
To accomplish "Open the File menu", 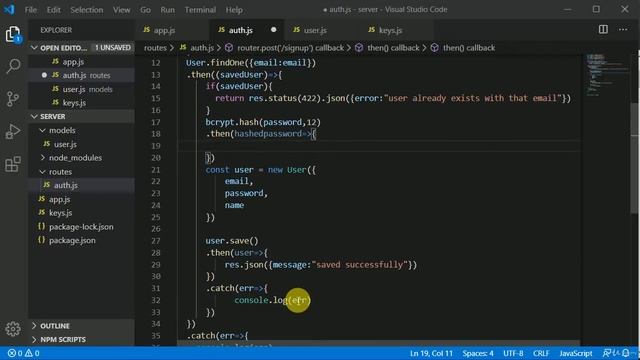I will [x=31, y=9].
